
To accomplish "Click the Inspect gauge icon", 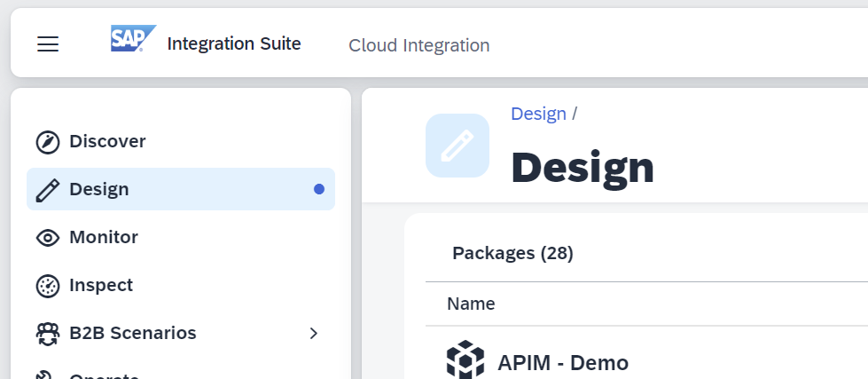I will click(x=48, y=286).
